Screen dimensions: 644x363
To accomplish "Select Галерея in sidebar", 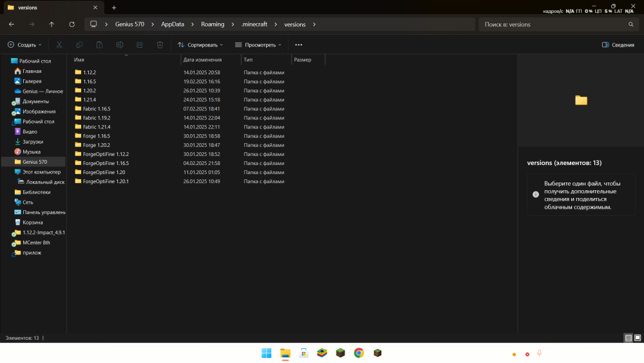I will point(32,81).
